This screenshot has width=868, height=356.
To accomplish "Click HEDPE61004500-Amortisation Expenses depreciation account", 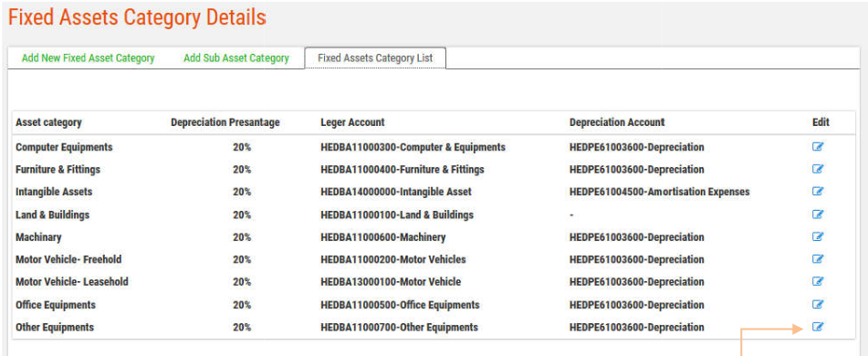I will pyautogui.click(x=660, y=192).
